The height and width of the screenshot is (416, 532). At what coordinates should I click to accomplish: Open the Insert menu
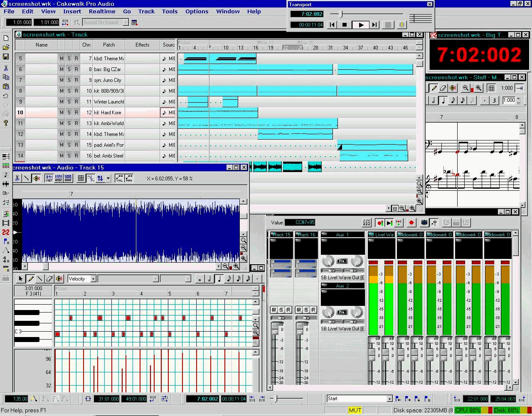(x=72, y=12)
